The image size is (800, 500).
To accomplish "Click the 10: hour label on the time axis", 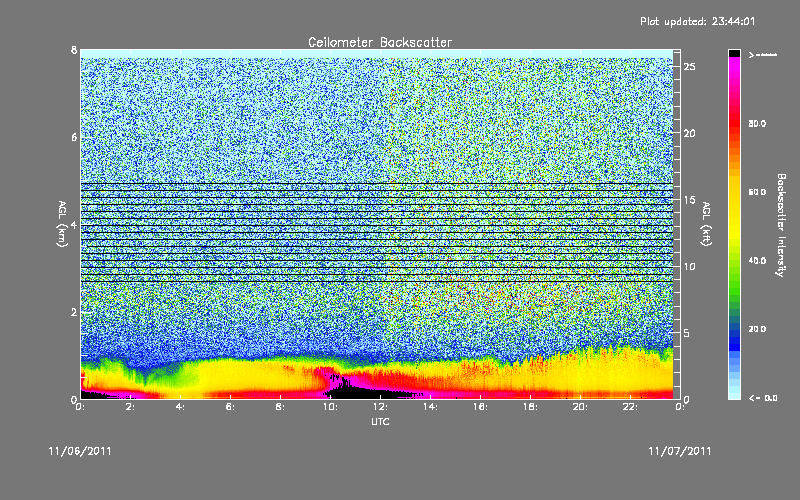I will click(331, 407).
